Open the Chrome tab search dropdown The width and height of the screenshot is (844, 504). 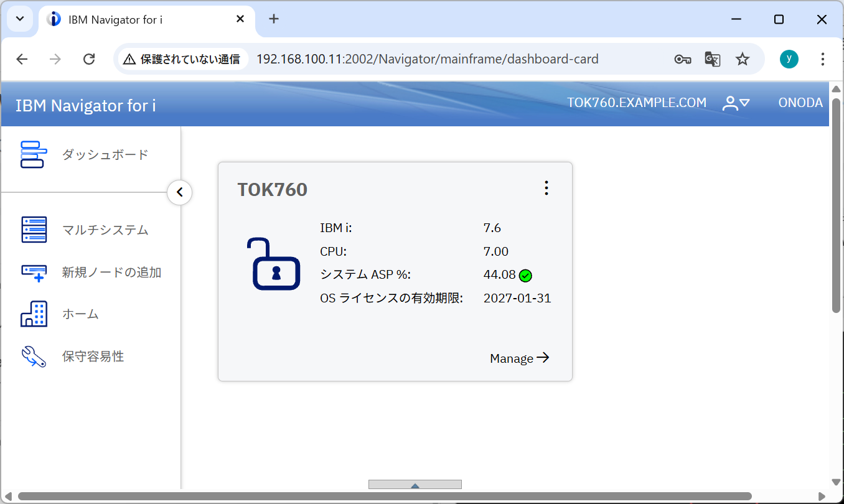(20, 19)
